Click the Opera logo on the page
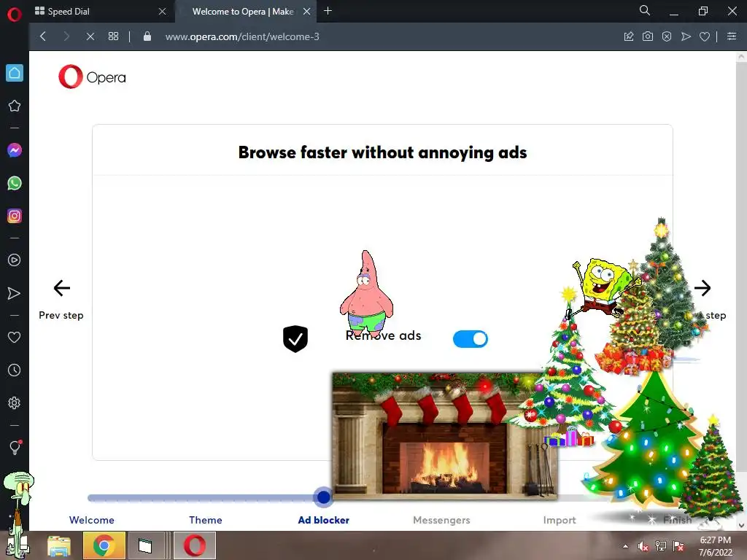 pyautogui.click(x=92, y=77)
